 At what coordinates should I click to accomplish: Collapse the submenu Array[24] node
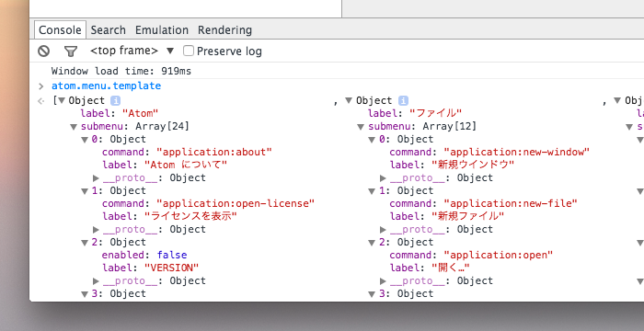tap(75, 127)
